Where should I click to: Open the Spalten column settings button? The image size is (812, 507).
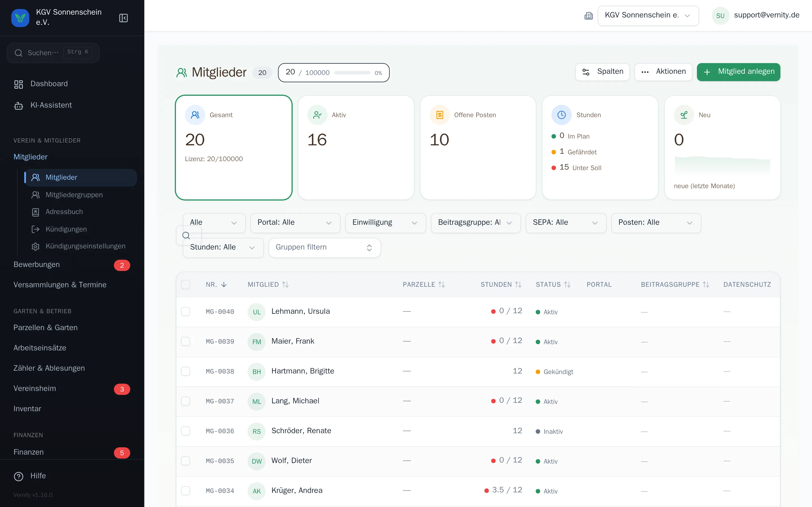[603, 72]
